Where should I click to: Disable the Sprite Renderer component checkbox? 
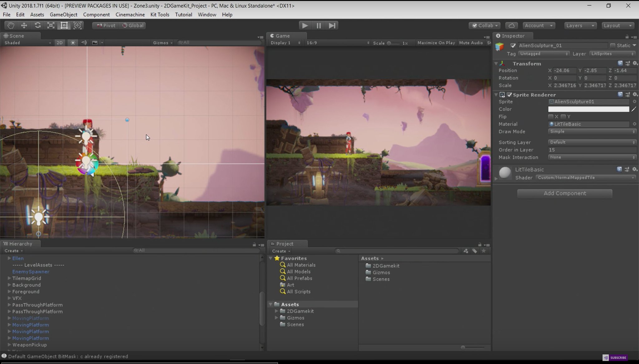(x=510, y=95)
